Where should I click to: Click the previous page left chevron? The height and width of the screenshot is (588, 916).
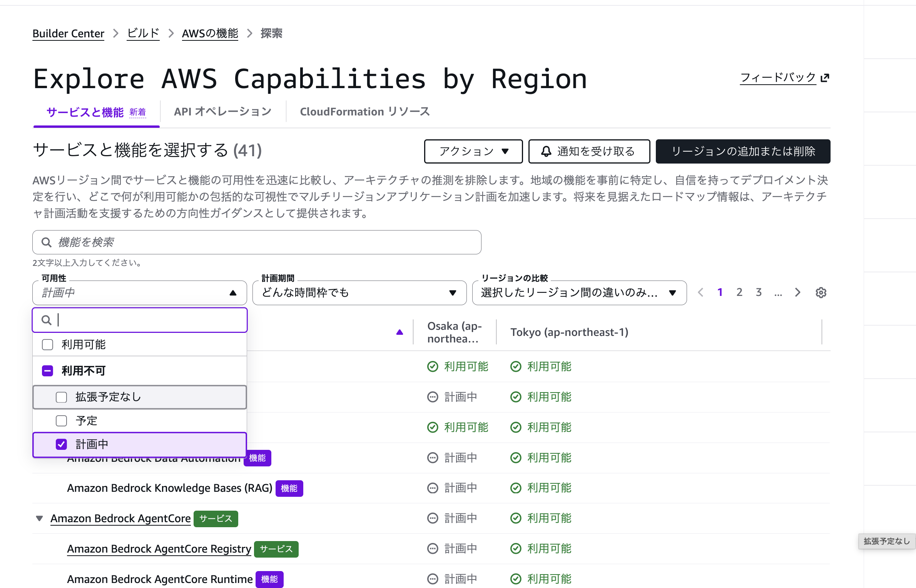coord(700,292)
